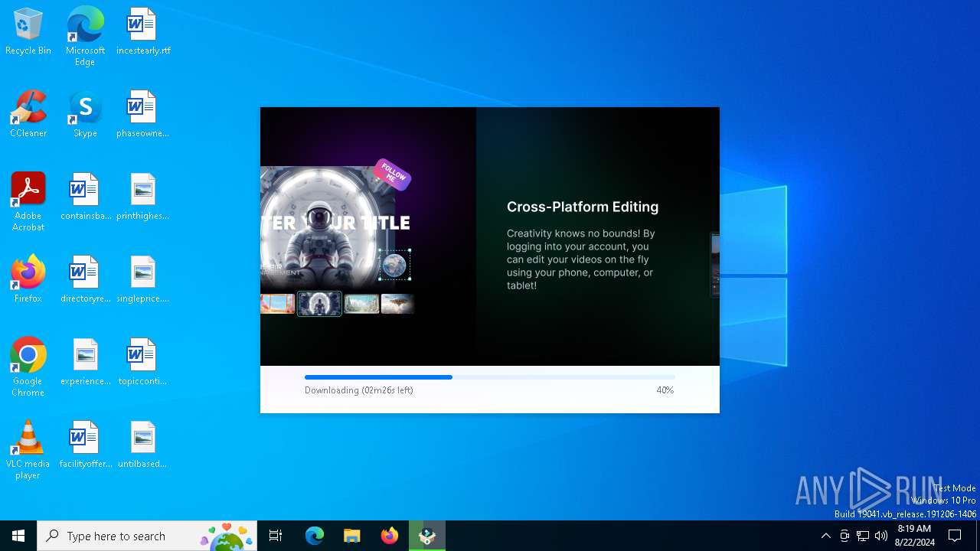The width and height of the screenshot is (980, 551).
Task: Open Task View on the taskbar
Action: coord(276,536)
